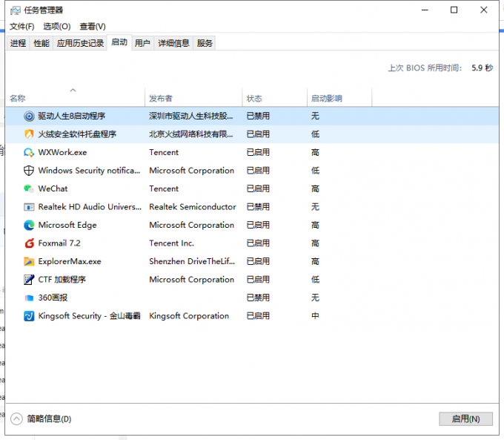Screen dimensions: 504x440
Task: Click the Microsoft Edge icon
Action: pos(29,225)
